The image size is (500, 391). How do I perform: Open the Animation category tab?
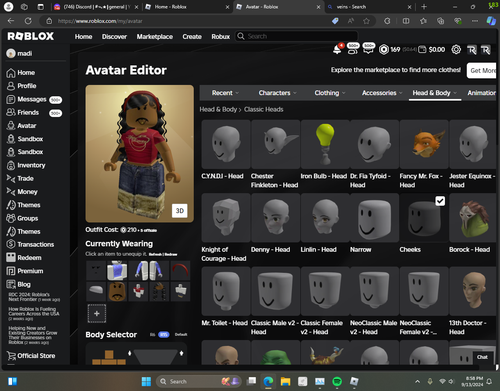coord(481,93)
